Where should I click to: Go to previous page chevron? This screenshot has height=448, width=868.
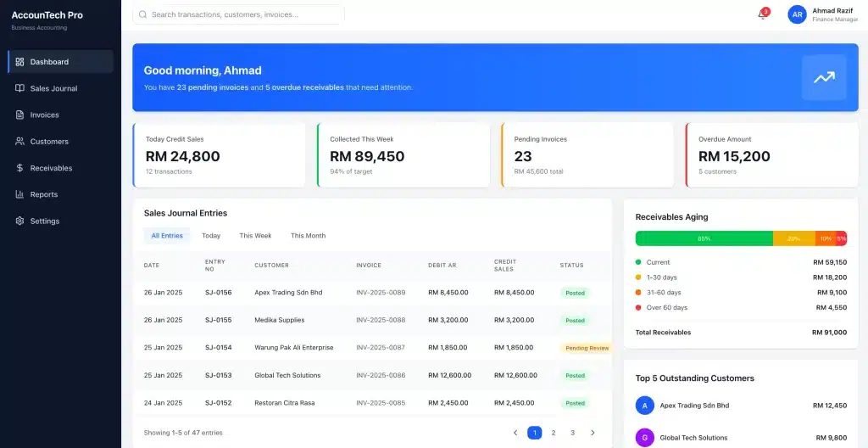point(515,433)
